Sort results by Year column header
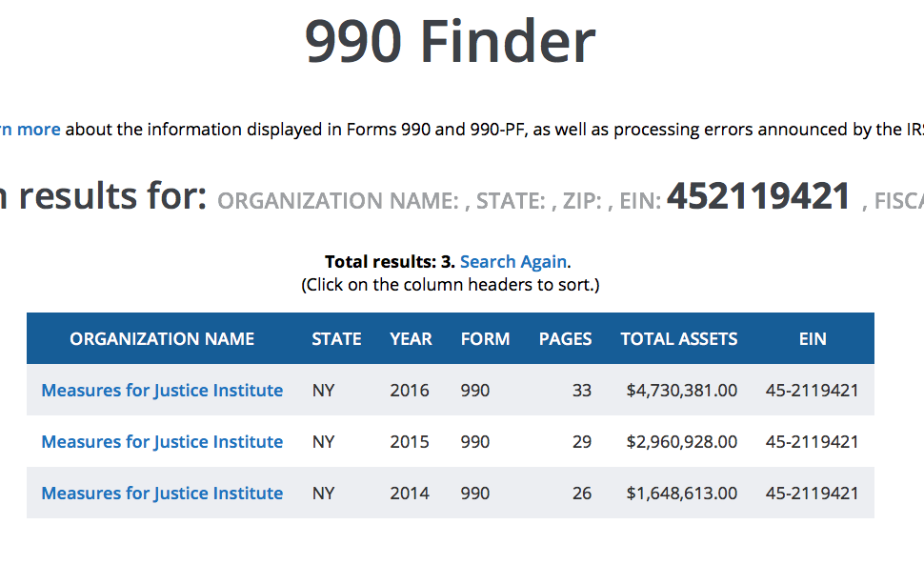Image resolution: width=924 pixels, height=565 pixels. click(411, 339)
